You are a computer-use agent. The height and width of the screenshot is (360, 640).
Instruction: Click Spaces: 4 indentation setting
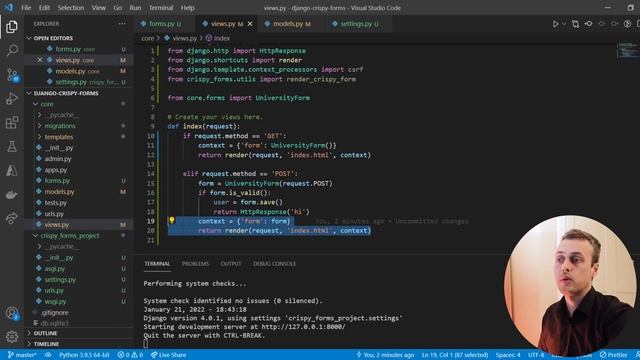(x=508, y=355)
